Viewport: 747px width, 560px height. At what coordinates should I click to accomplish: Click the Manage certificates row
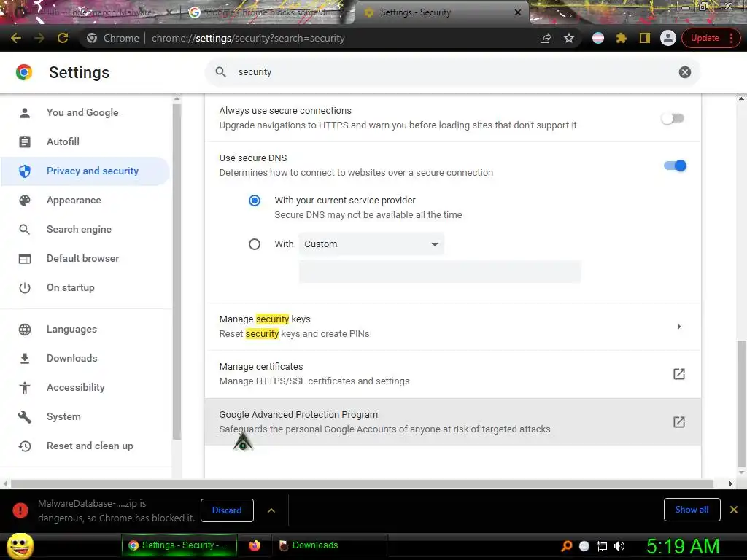pyautogui.click(x=452, y=374)
